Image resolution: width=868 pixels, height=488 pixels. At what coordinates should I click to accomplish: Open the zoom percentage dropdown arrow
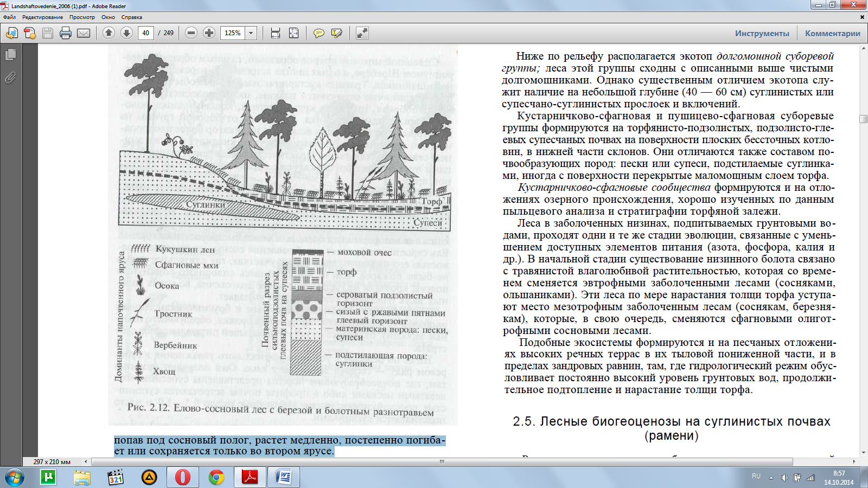tap(251, 33)
